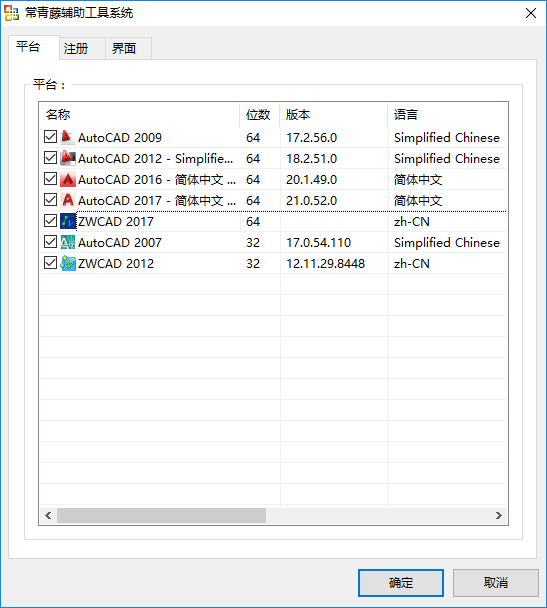Click the app icon in title bar
547x608 pixels.
click(12, 13)
